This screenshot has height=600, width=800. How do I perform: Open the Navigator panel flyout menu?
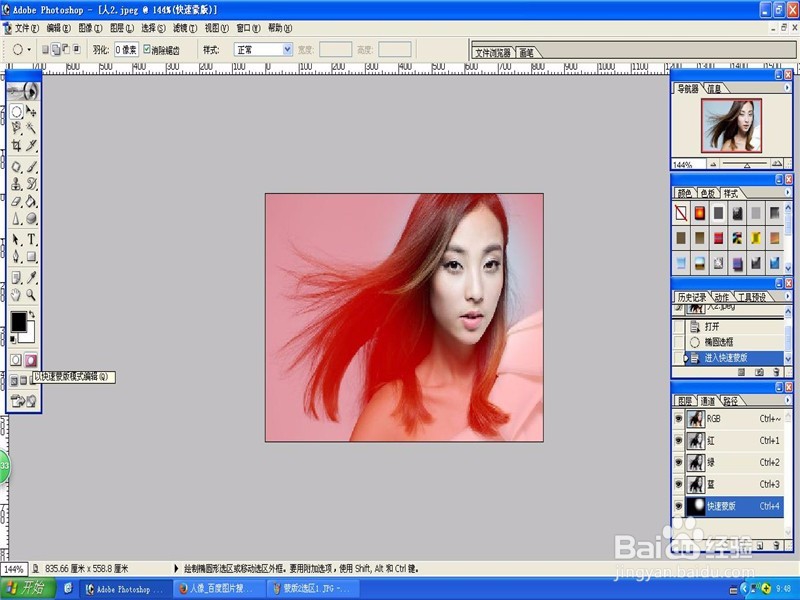pos(787,88)
